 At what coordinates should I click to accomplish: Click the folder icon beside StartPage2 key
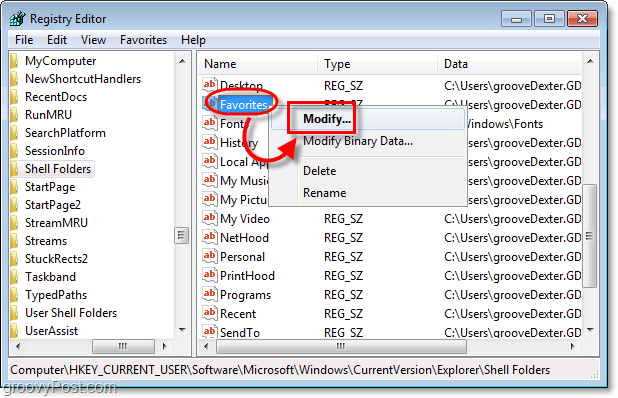pos(15,205)
